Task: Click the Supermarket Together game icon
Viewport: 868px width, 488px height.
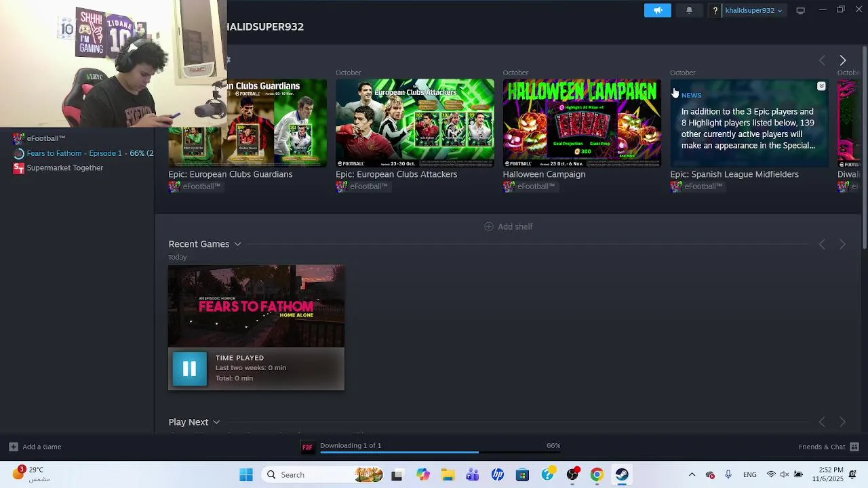Action: click(x=18, y=168)
